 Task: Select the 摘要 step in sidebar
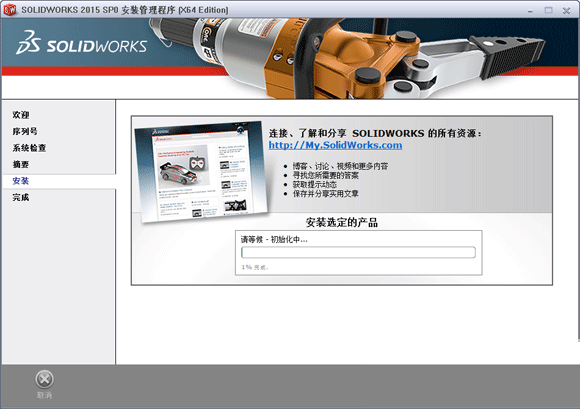[x=21, y=164]
